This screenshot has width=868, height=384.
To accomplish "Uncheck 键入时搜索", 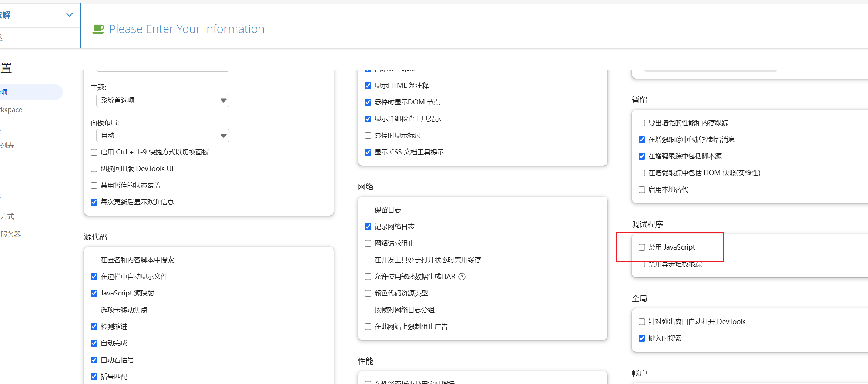I will click(642, 338).
